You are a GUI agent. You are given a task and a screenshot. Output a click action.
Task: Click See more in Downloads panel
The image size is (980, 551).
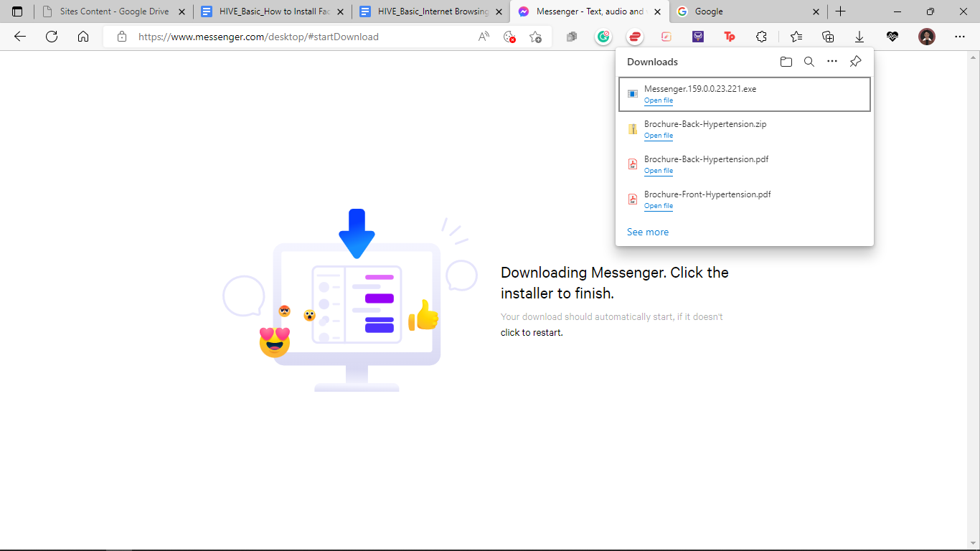pyautogui.click(x=648, y=232)
